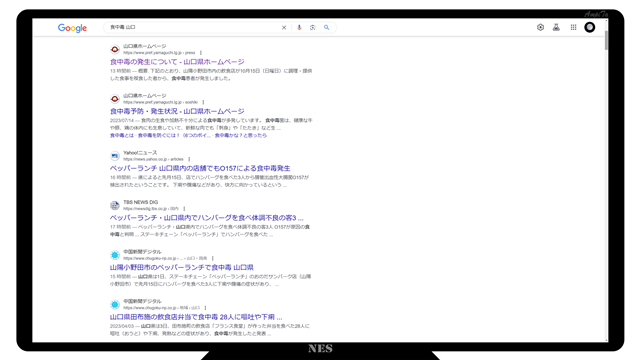
Task: Click the Yahoo!ニュース site name text
Action: coord(140,153)
